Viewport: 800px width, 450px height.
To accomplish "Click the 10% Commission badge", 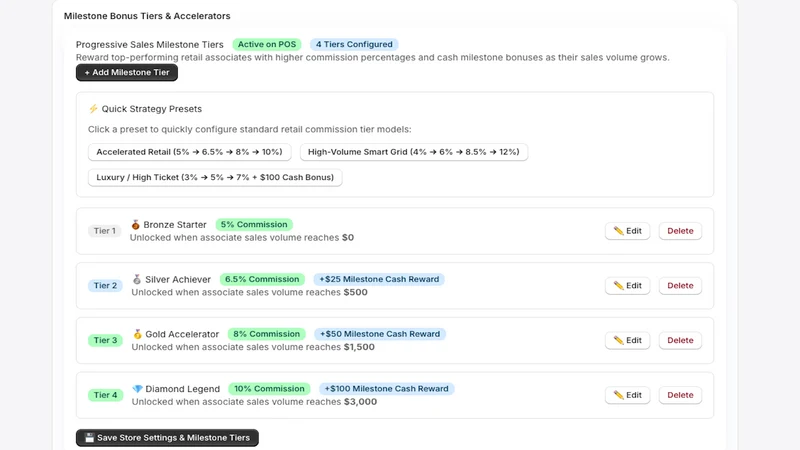I will (269, 389).
